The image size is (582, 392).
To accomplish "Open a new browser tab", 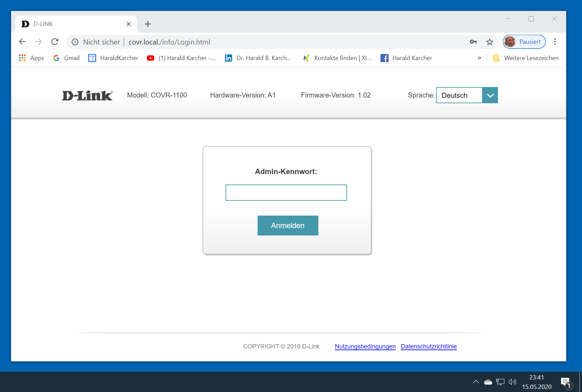I will click(x=148, y=24).
